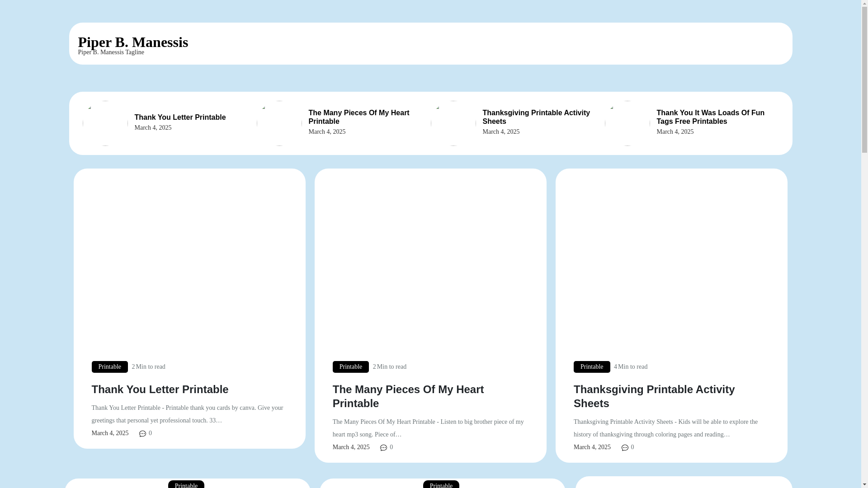The width and height of the screenshot is (868, 488).
Task: Open The Many Pieces Of My Heart Printable in top strip
Action: click(x=359, y=117)
